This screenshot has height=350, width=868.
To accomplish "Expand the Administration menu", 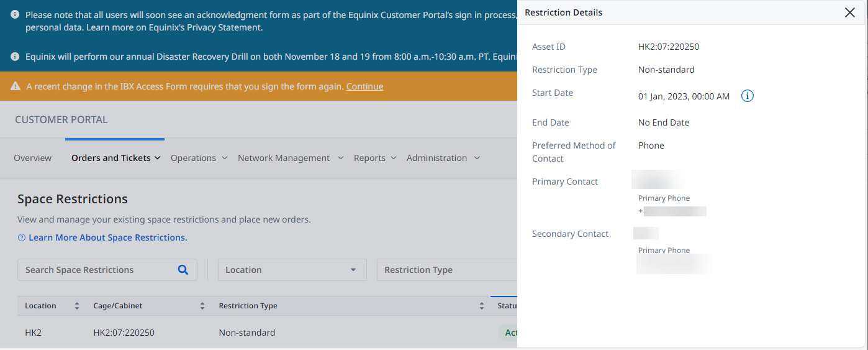I will pyautogui.click(x=443, y=158).
